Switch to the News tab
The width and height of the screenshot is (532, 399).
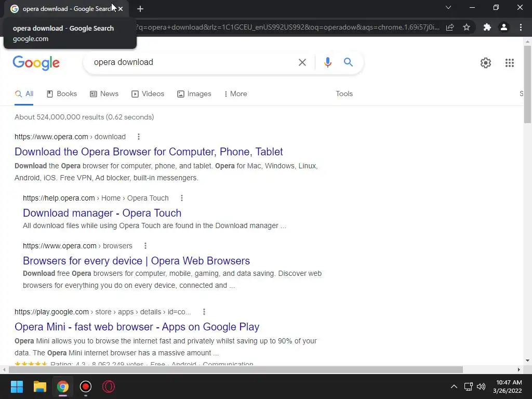click(x=104, y=94)
